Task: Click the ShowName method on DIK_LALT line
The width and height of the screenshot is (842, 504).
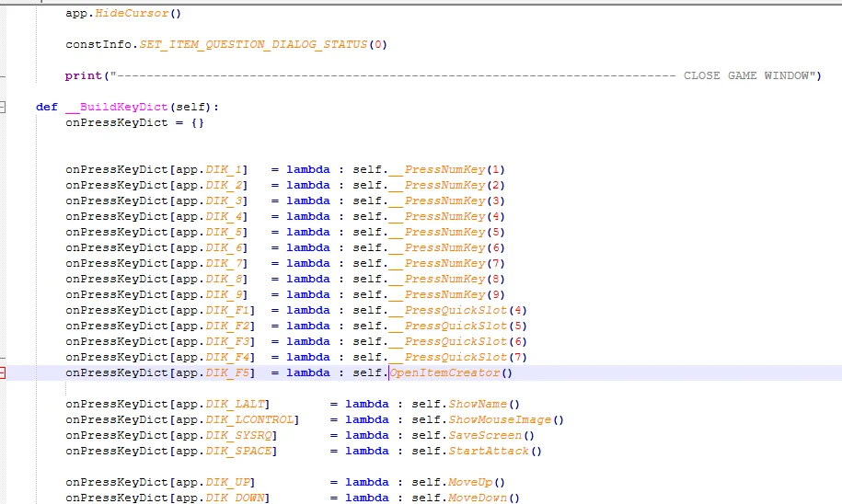Action: [x=479, y=404]
